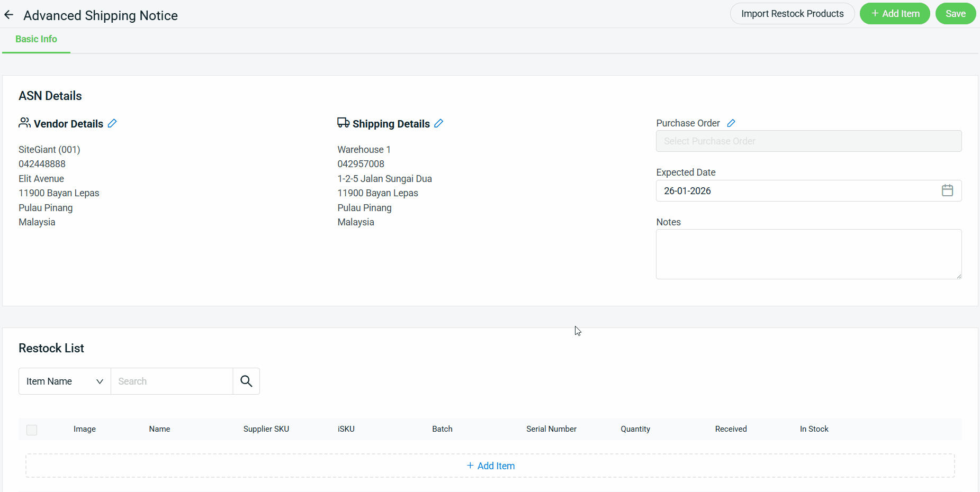Edit Shipping Details with pencil icon
The image size is (980, 492).
[x=438, y=123]
